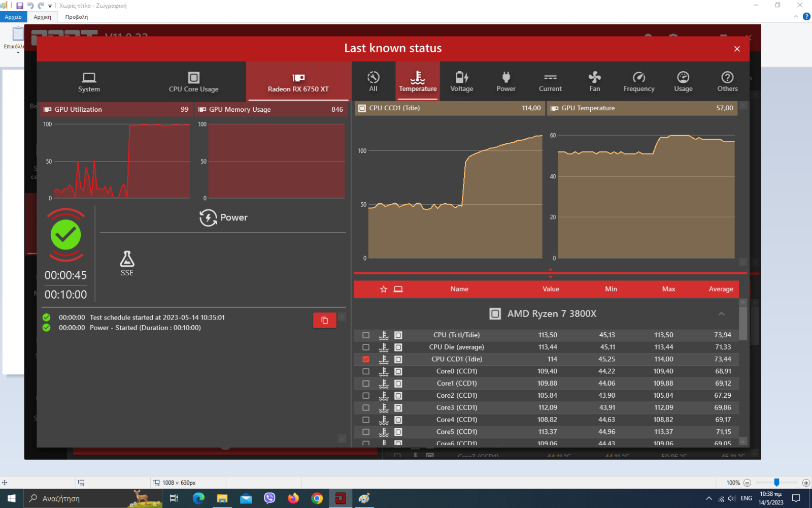The height and width of the screenshot is (508, 812).
Task: Select the Radeon RX 6750 XT tab
Action: coord(298,82)
